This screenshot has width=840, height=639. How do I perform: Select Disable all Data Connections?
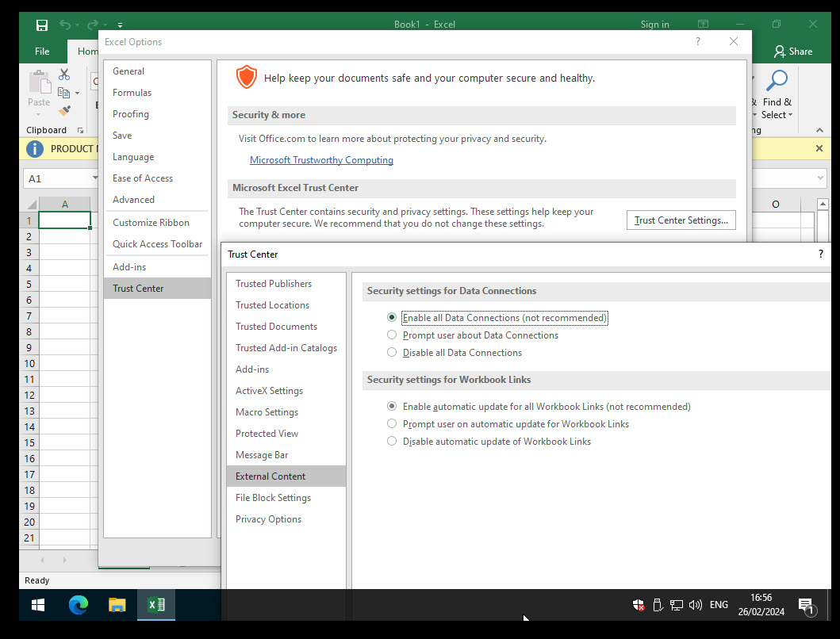click(392, 352)
